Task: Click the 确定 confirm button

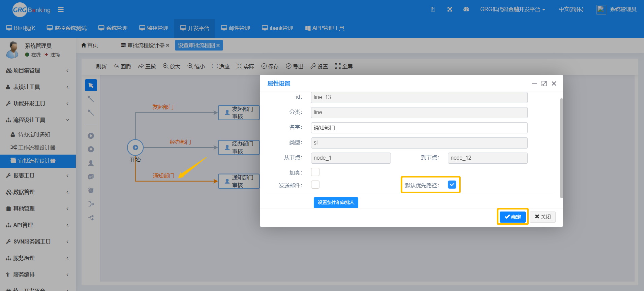Action: click(x=513, y=217)
